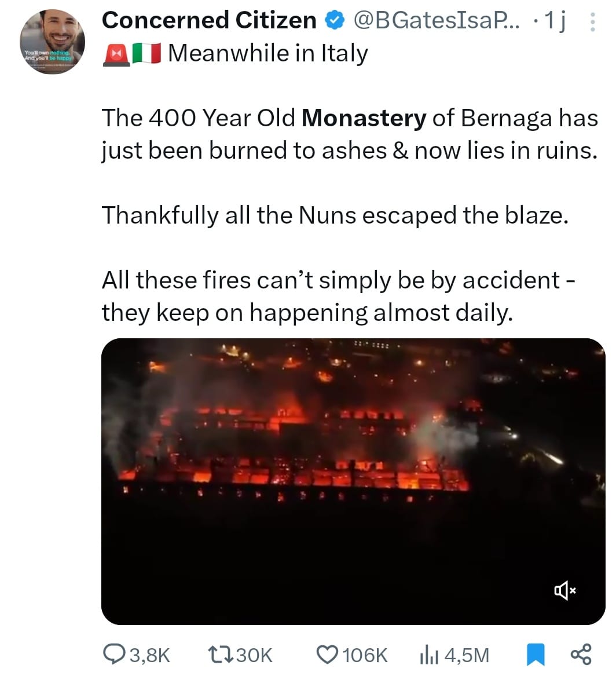Click the red siren emoji
The height and width of the screenshot is (676, 616).
point(116,54)
